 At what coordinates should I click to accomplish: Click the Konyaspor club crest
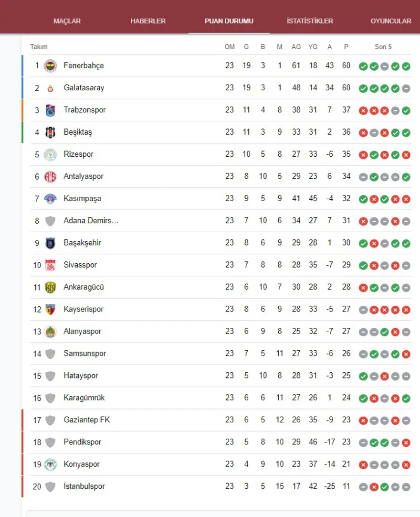[50, 464]
